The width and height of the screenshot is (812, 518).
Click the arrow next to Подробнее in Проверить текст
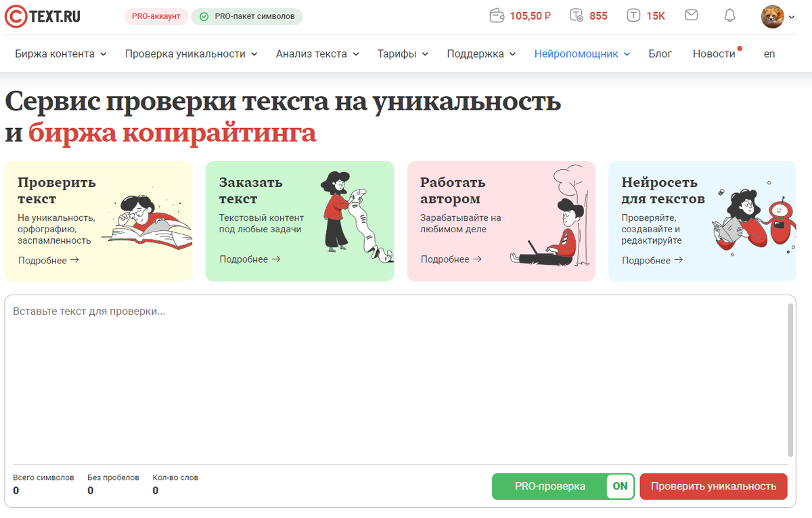tap(74, 260)
